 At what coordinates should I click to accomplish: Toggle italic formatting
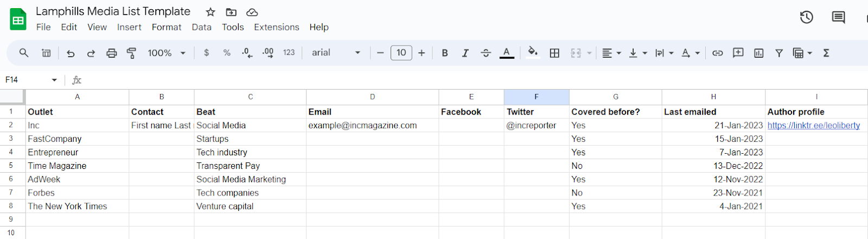[x=465, y=53]
